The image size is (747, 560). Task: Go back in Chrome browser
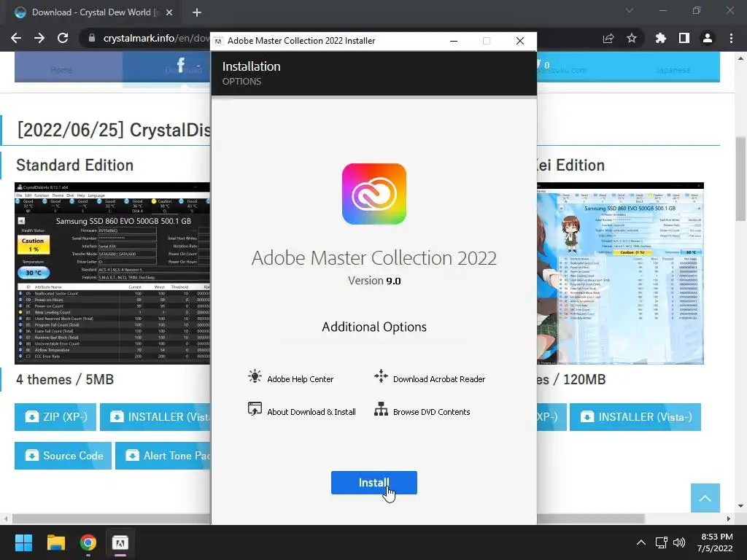(x=16, y=38)
